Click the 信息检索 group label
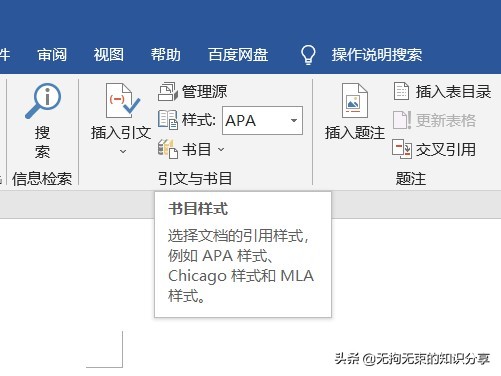The image size is (501, 376). [42, 179]
